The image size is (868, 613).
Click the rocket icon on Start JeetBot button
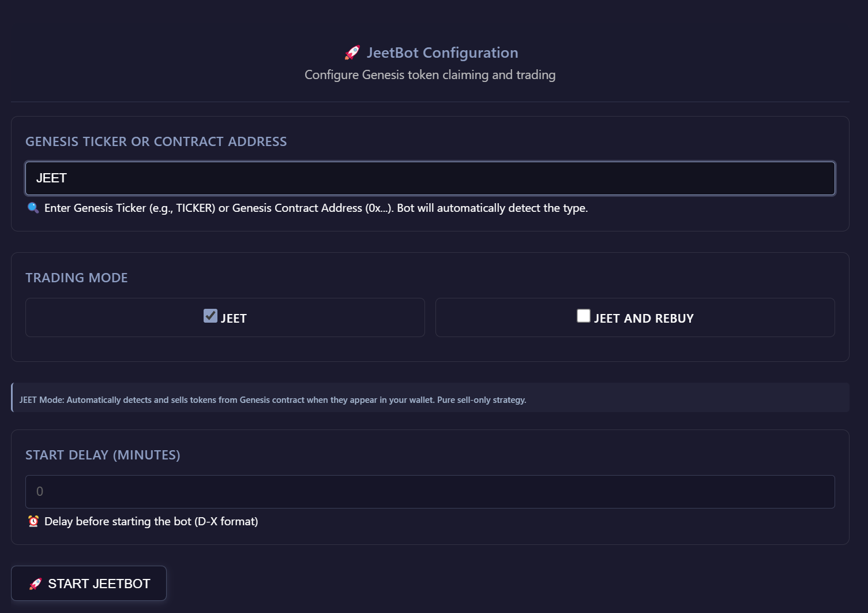pos(36,584)
